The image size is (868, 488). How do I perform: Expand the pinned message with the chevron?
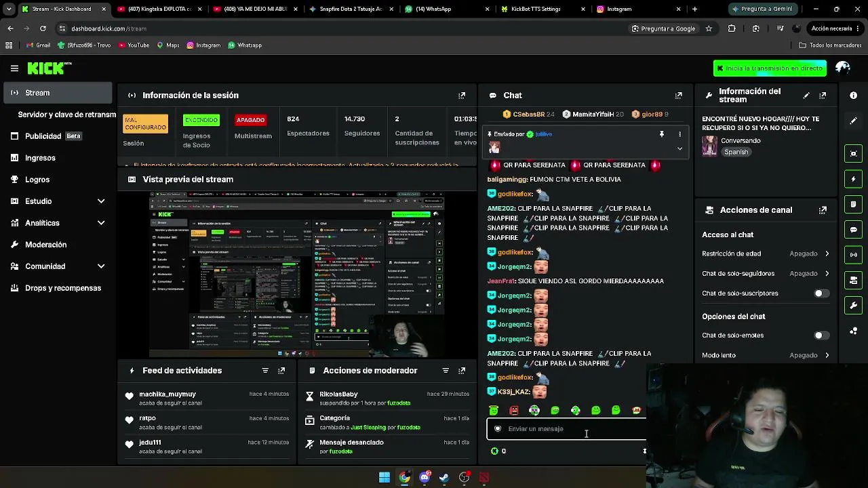click(679, 148)
